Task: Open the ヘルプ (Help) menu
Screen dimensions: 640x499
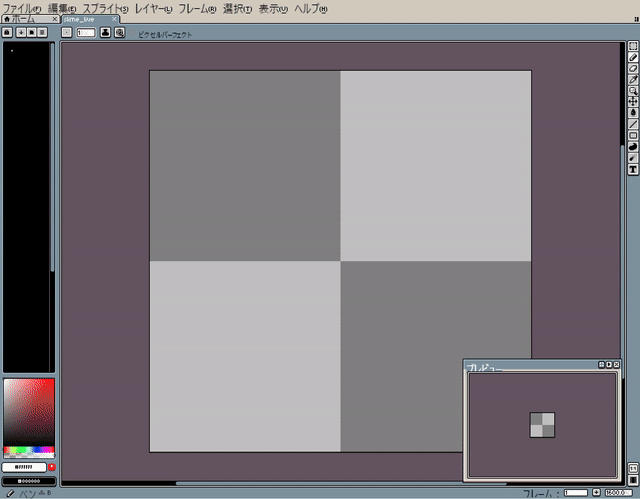Action: click(311, 9)
